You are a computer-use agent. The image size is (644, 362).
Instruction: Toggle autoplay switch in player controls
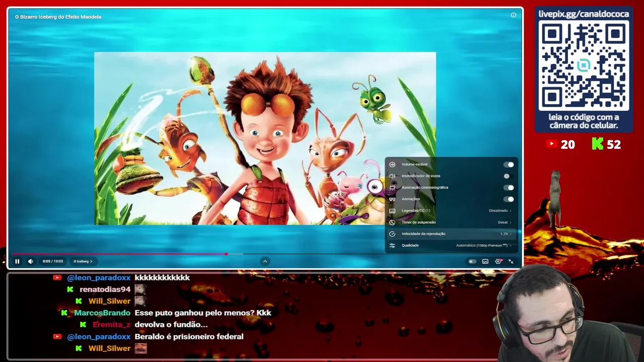tap(472, 261)
